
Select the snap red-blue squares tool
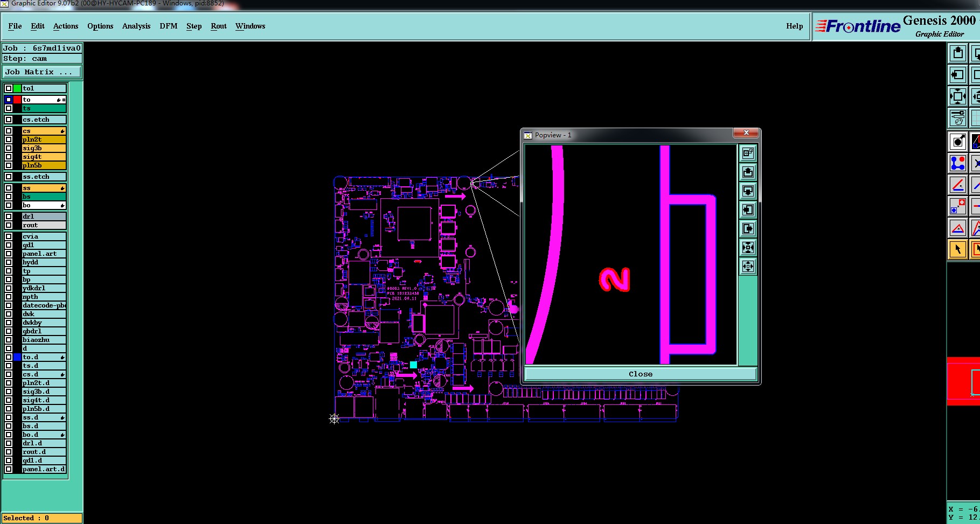click(958, 206)
